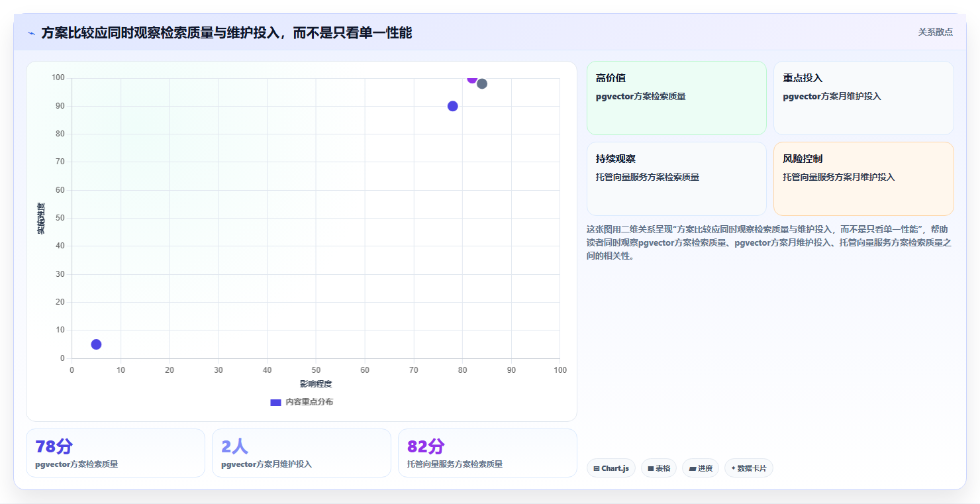Screen dimensions: 980x504
Task: Open the 持续观察 quadrant card
Action: [676, 179]
